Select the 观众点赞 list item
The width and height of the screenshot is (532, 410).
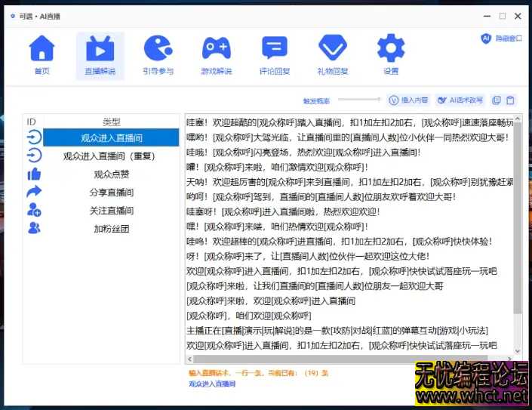pyautogui.click(x=112, y=174)
